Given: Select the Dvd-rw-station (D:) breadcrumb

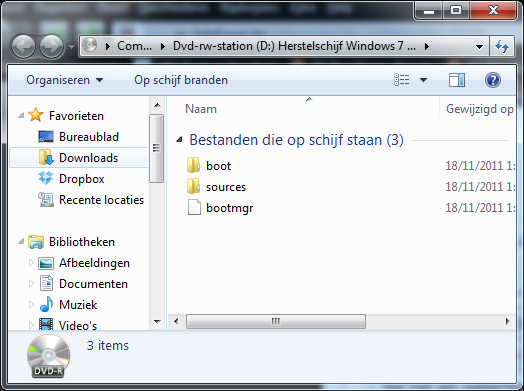Looking at the screenshot, I should click(x=294, y=46).
